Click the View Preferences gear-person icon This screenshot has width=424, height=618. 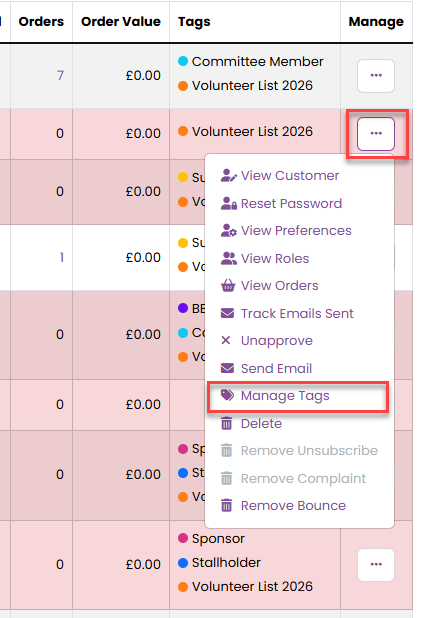coord(229,231)
